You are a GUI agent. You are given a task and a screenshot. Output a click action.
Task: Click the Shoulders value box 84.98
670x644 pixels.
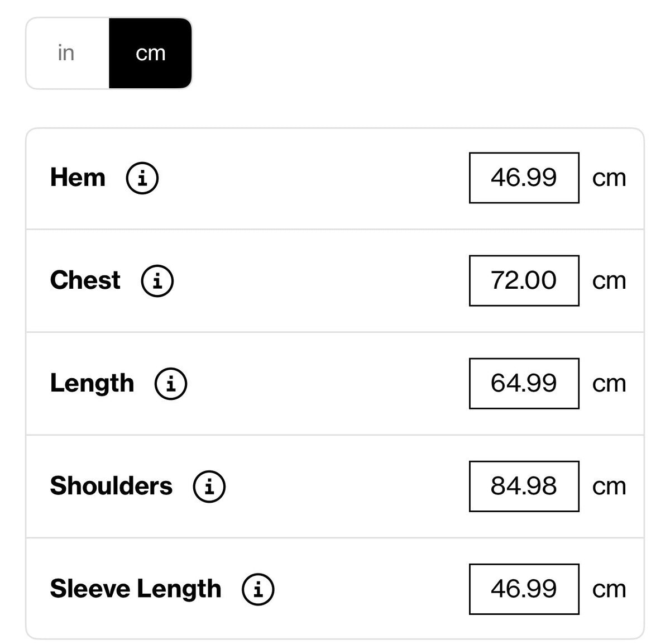524,486
